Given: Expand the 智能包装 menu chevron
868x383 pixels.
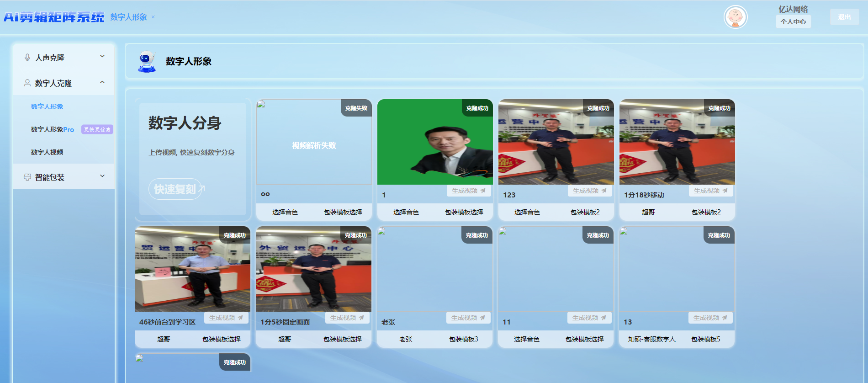Looking at the screenshot, I should (x=102, y=176).
